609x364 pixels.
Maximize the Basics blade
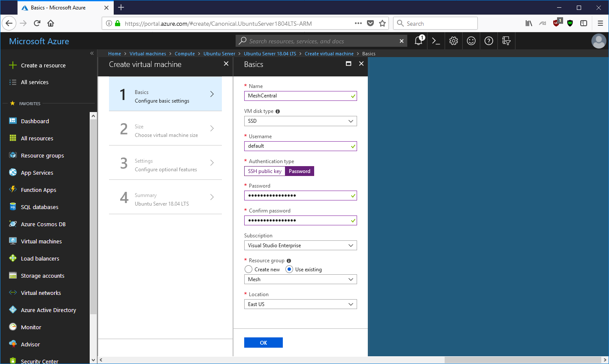pyautogui.click(x=348, y=64)
